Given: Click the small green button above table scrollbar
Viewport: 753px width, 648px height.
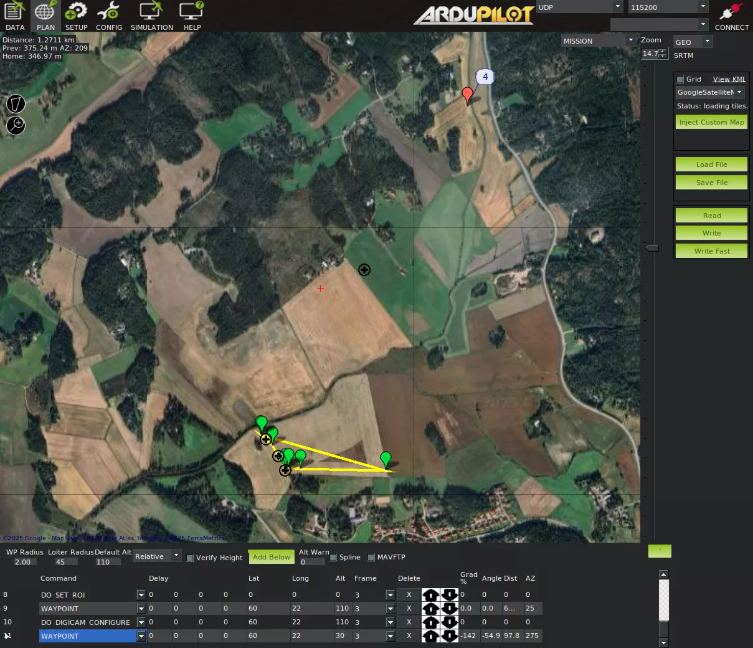Looking at the screenshot, I should (659, 551).
